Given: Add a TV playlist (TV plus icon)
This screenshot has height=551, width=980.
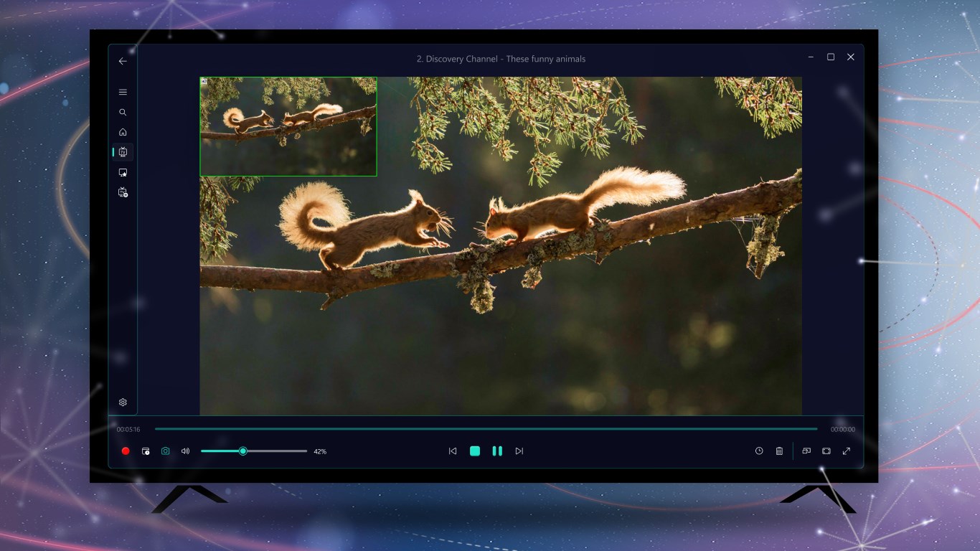Looking at the screenshot, I should (123, 192).
